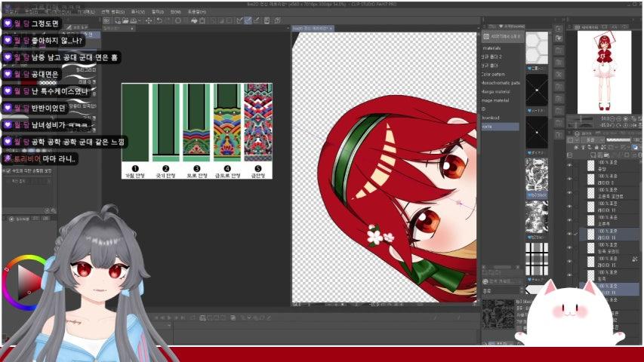Click the hexagon pattern material thumbnail
This screenshot has width=644, height=362.
click(537, 48)
